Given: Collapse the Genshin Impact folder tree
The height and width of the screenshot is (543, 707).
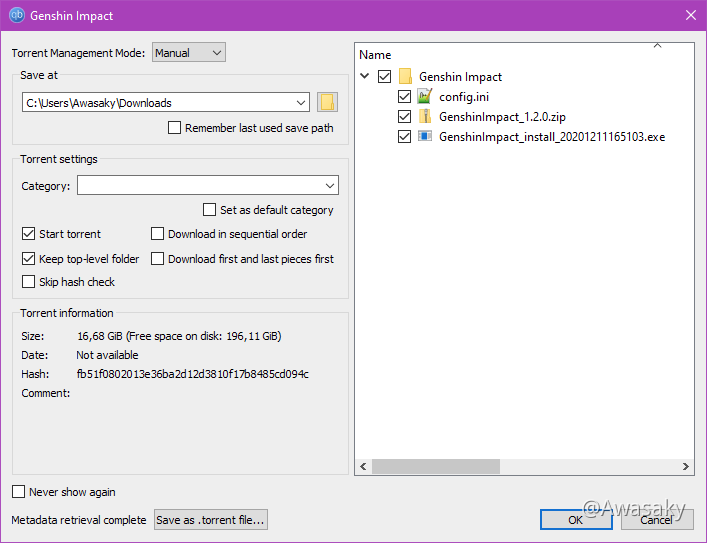Looking at the screenshot, I should (365, 76).
